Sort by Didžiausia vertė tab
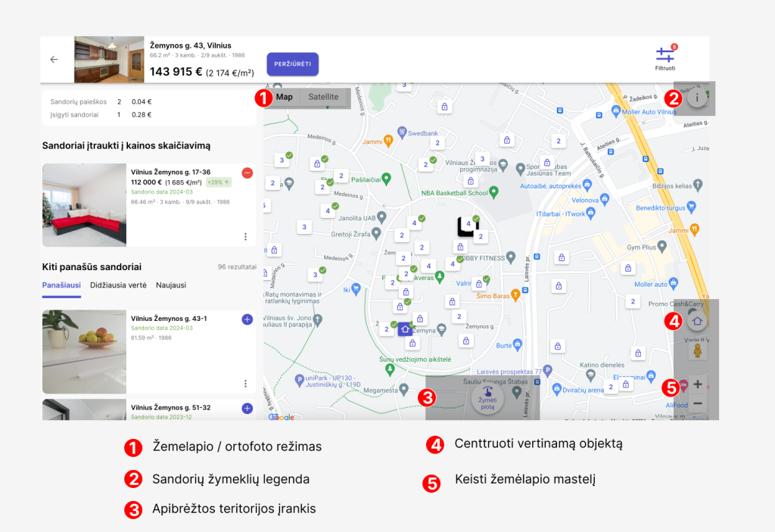The image size is (775, 532). pyautogui.click(x=117, y=285)
